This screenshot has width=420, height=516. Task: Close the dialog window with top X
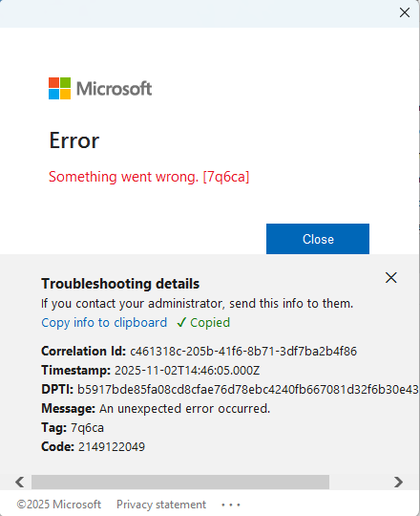coord(405,12)
